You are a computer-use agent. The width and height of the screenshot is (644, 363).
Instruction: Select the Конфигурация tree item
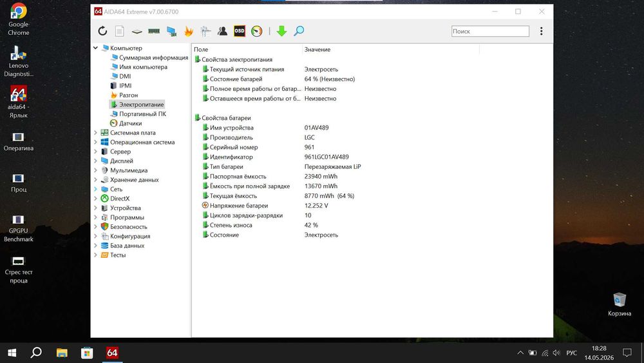coord(130,237)
